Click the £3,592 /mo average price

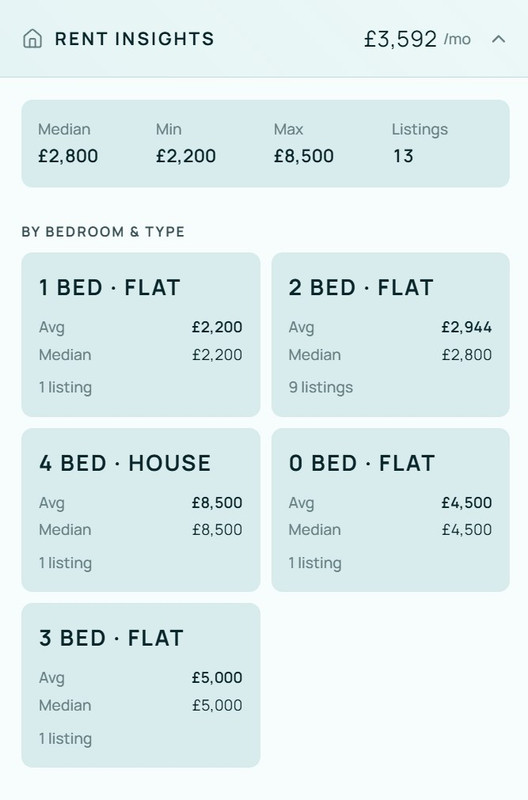click(x=417, y=39)
